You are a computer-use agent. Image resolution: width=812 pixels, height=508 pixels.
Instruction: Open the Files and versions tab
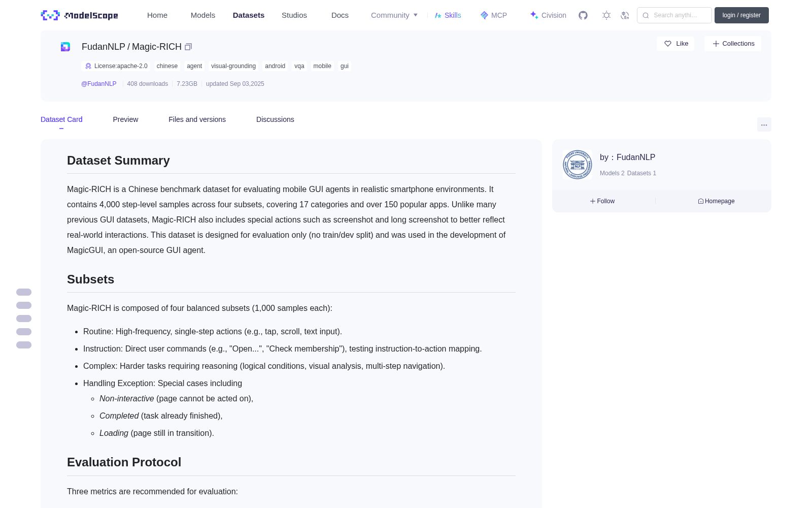(x=197, y=119)
